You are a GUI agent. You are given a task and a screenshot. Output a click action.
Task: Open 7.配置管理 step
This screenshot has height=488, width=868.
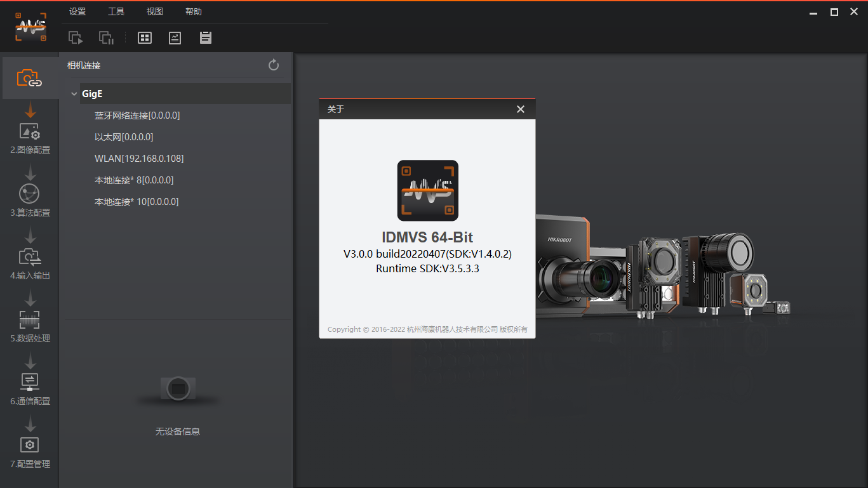point(30,452)
